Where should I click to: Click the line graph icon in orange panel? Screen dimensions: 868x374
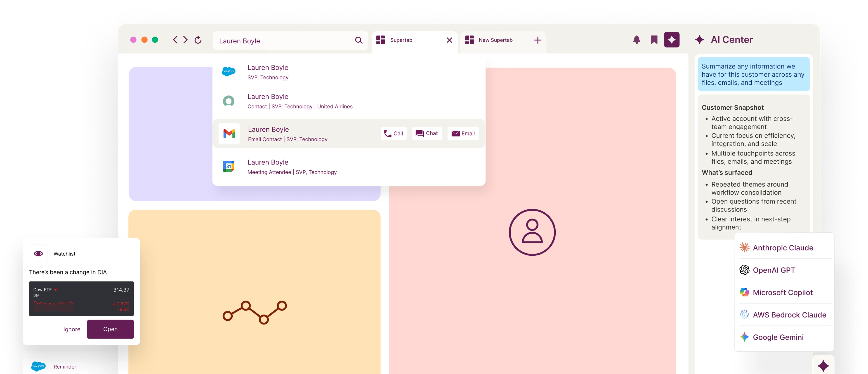pyautogui.click(x=255, y=312)
